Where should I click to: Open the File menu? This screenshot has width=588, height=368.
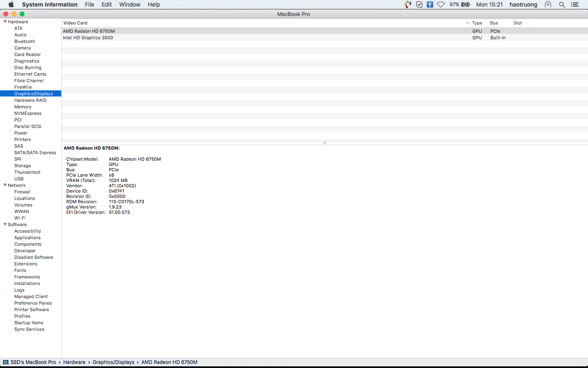89,4
